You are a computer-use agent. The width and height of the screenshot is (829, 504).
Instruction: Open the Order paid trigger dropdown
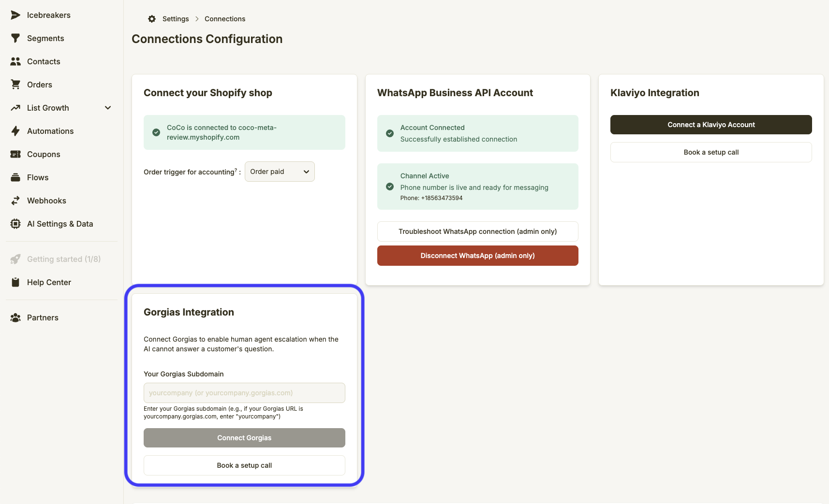[280, 172]
